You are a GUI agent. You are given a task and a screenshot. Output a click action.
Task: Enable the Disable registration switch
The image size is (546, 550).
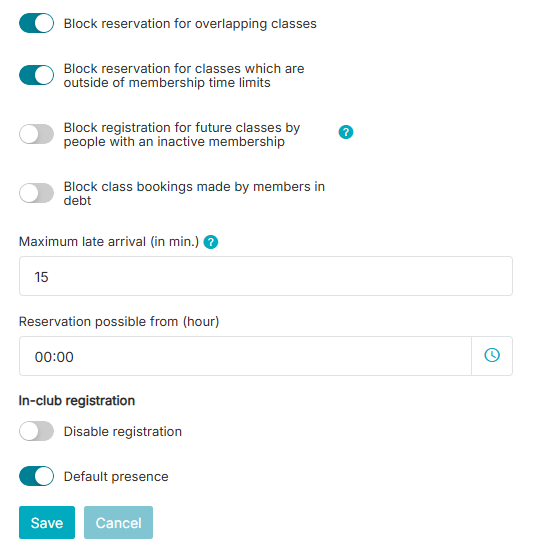tap(36, 431)
